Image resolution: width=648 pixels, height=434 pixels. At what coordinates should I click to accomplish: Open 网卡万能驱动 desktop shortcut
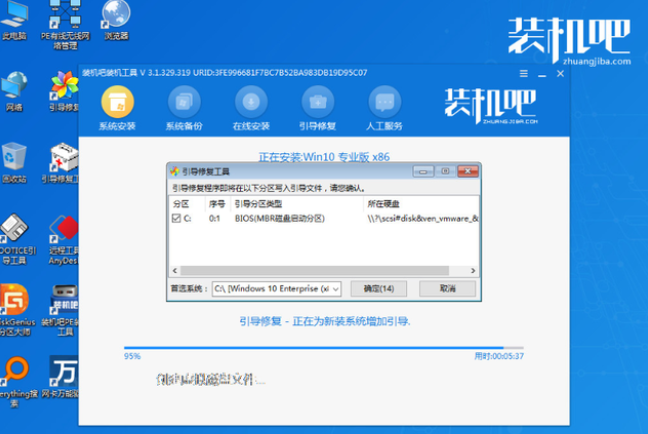tap(61, 377)
